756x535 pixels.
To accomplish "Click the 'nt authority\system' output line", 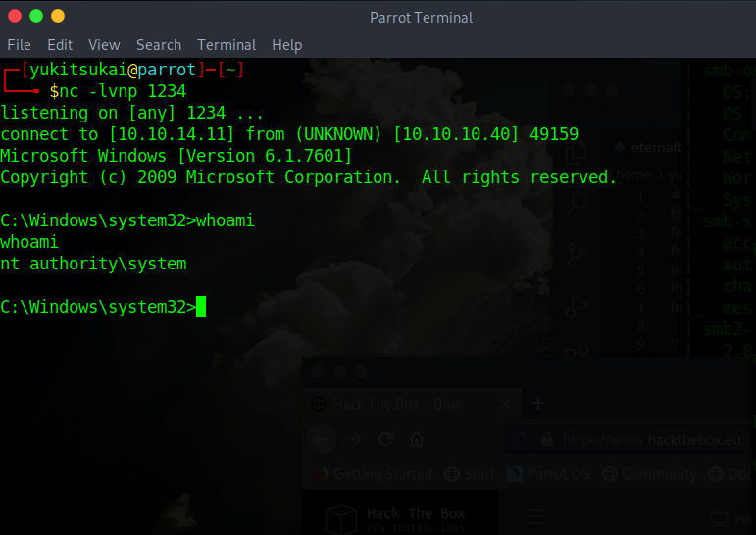I will coord(93,264).
